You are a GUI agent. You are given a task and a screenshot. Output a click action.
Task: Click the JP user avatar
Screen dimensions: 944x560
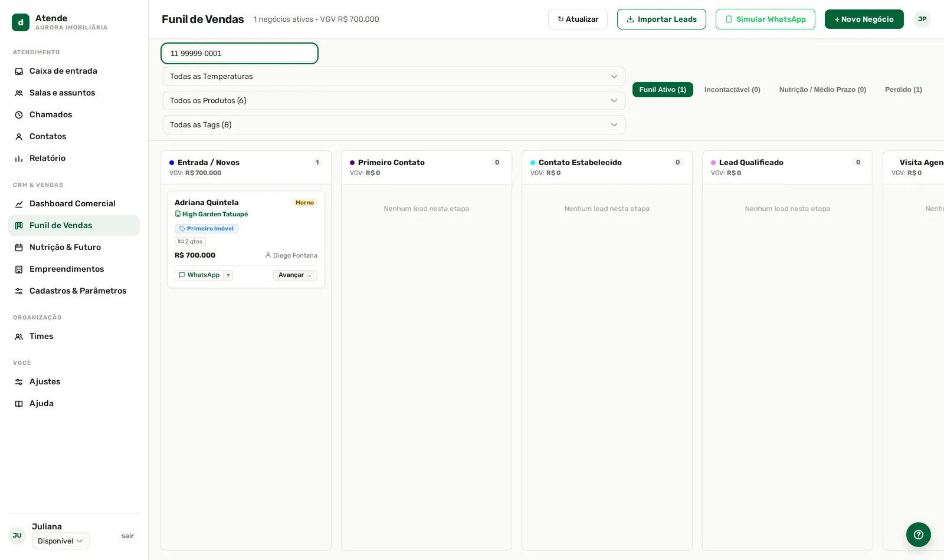[922, 19]
